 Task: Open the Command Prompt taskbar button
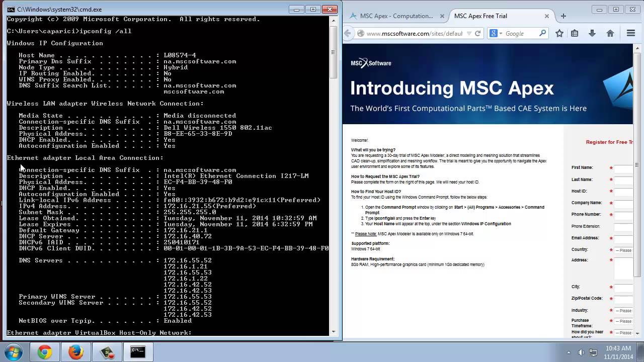[138, 352]
